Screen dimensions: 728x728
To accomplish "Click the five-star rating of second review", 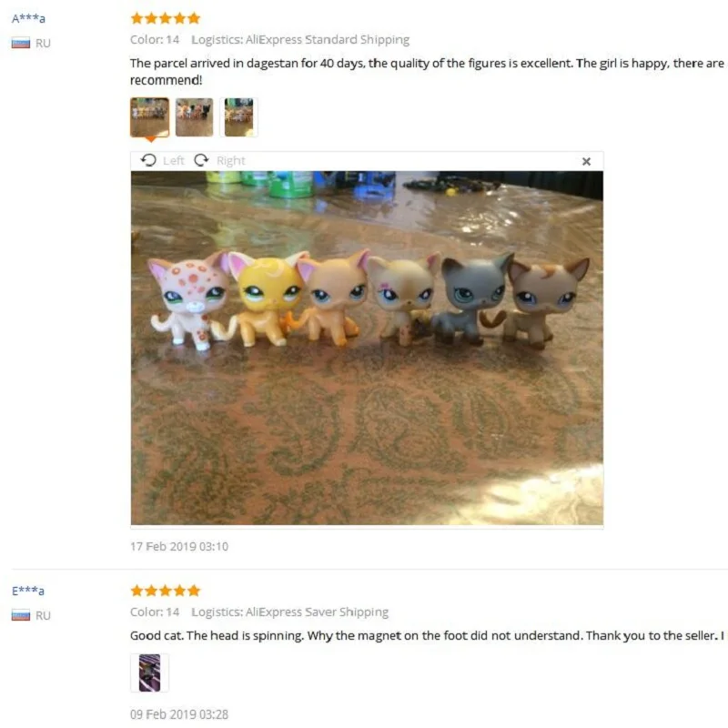I will point(166,591).
